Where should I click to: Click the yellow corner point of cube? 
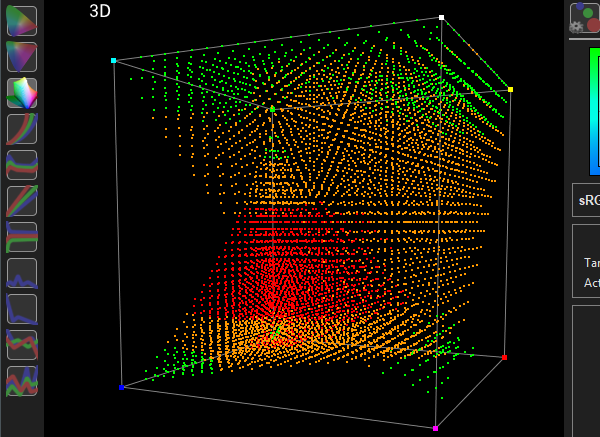pyautogui.click(x=510, y=89)
